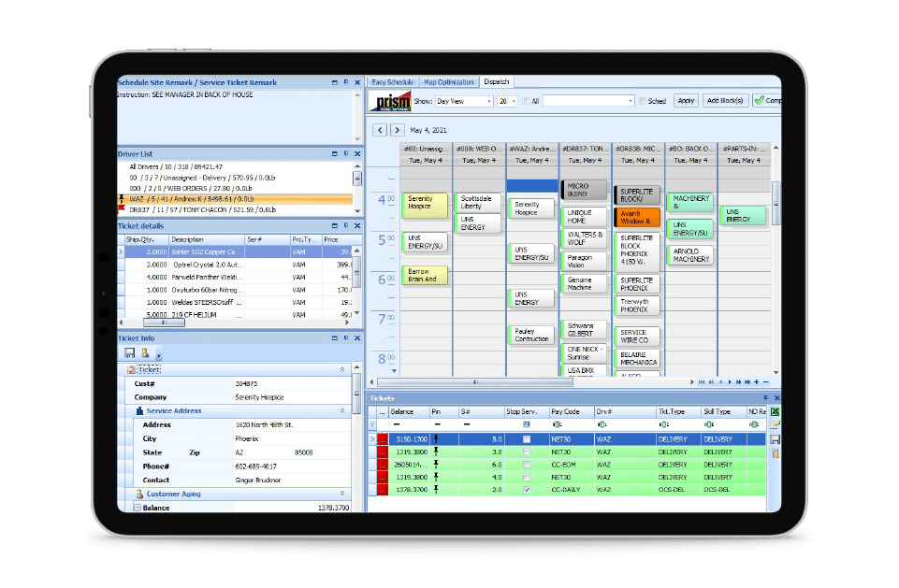The height and width of the screenshot is (588, 899).
Task: Click the Add Block(s) button
Action: coord(725,101)
